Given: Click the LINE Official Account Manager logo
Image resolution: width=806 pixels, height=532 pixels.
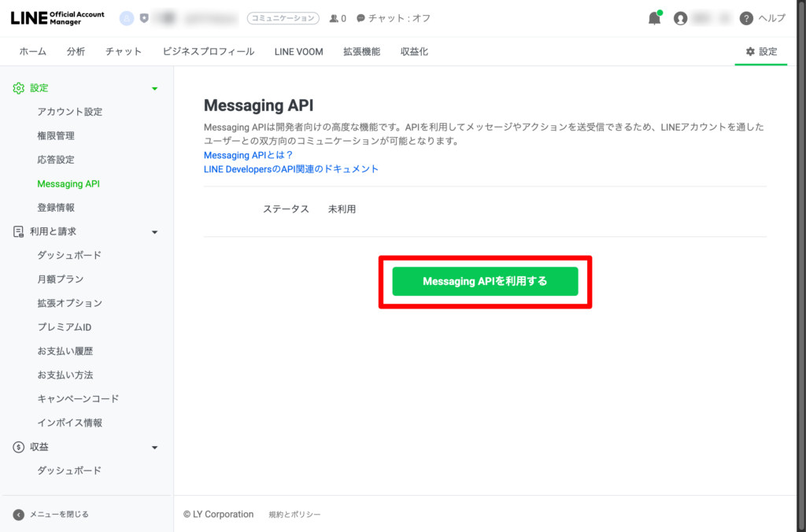Looking at the screenshot, I should click(x=57, y=18).
